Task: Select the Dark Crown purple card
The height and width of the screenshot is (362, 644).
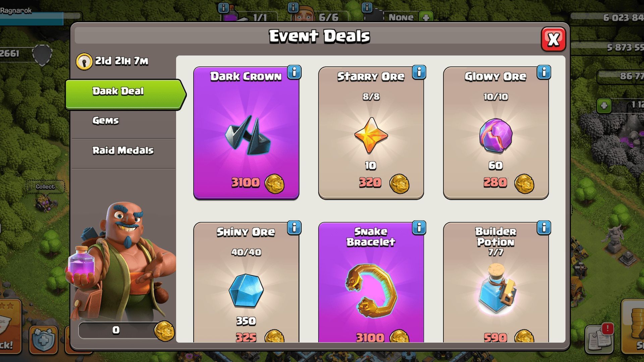Action: (x=246, y=133)
